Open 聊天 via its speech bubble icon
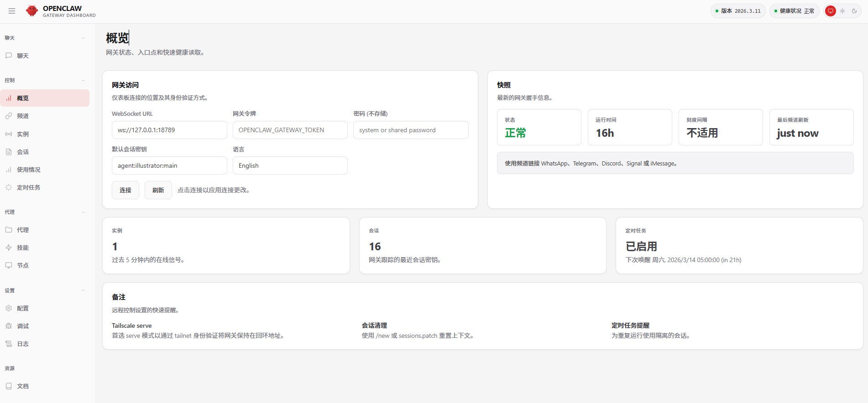The width and height of the screenshot is (868, 403). click(x=9, y=56)
